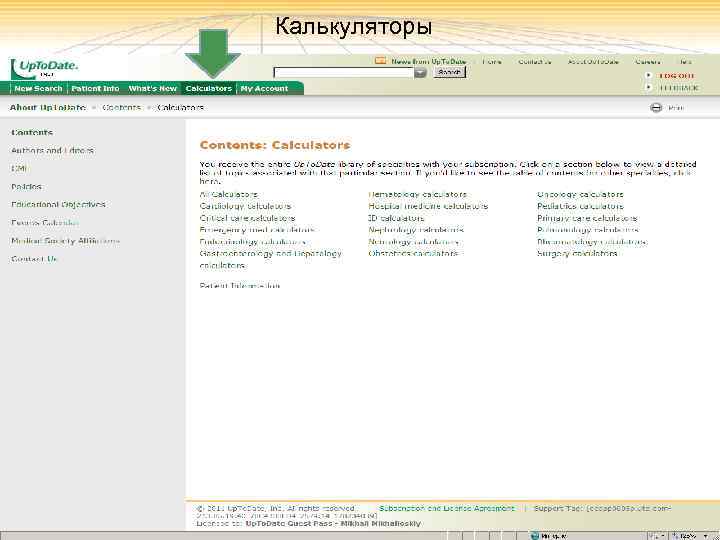
Task: Open ID calculators
Action: [396, 218]
